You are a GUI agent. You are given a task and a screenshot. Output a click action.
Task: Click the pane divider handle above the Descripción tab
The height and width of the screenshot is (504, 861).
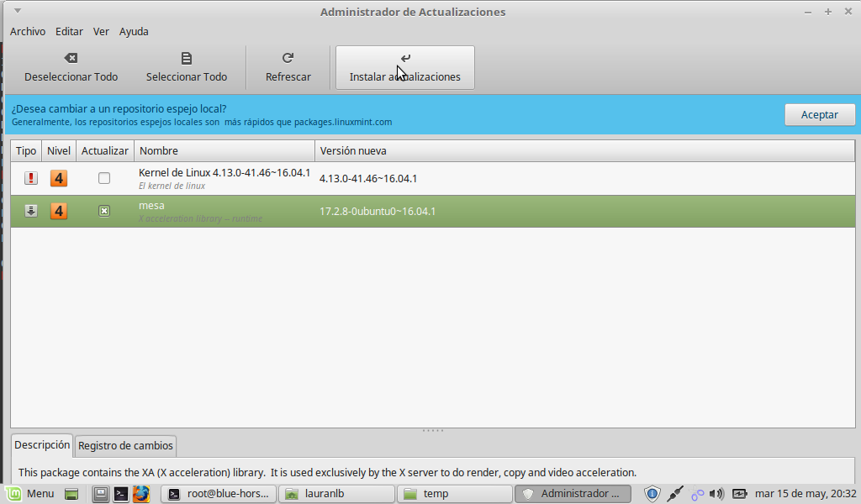click(x=432, y=430)
